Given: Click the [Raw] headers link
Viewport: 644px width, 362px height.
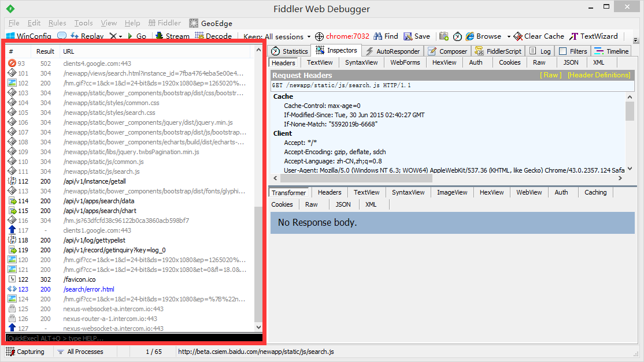Looking at the screenshot, I should 550,75.
